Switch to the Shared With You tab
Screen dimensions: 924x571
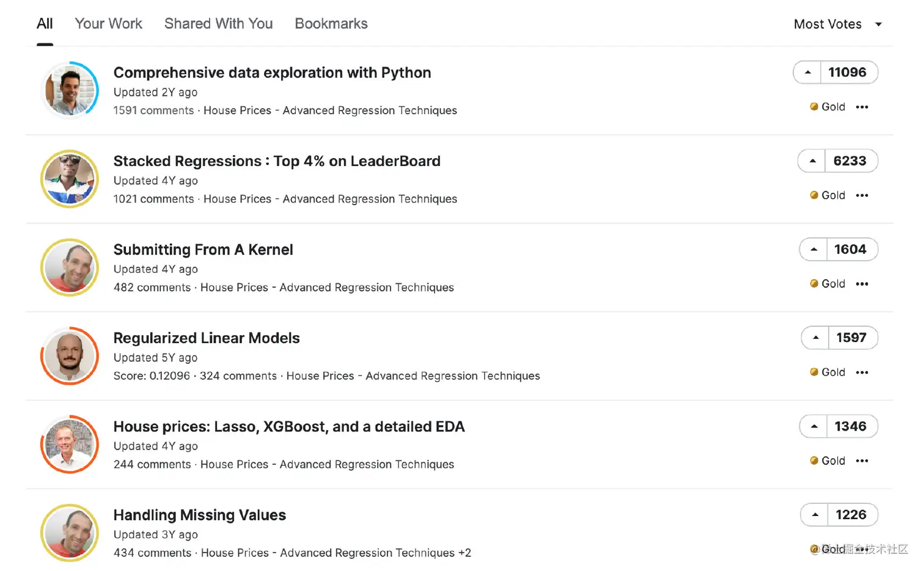pyautogui.click(x=218, y=24)
